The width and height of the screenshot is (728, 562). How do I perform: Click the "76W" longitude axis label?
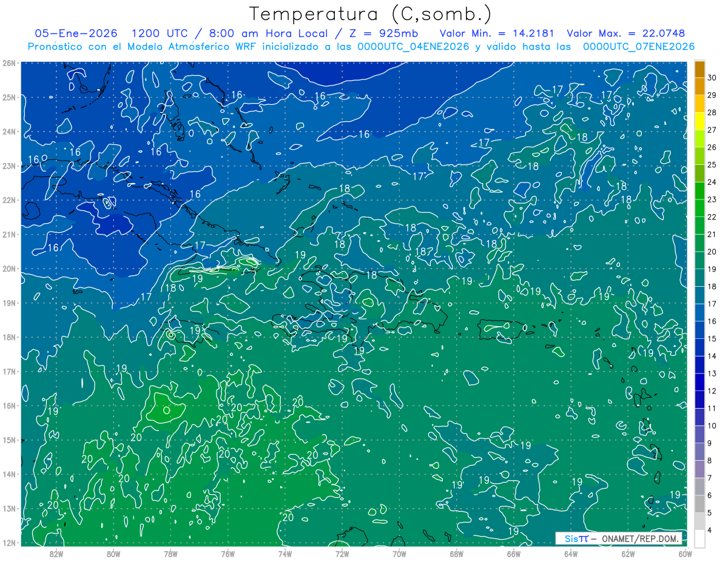[227, 554]
